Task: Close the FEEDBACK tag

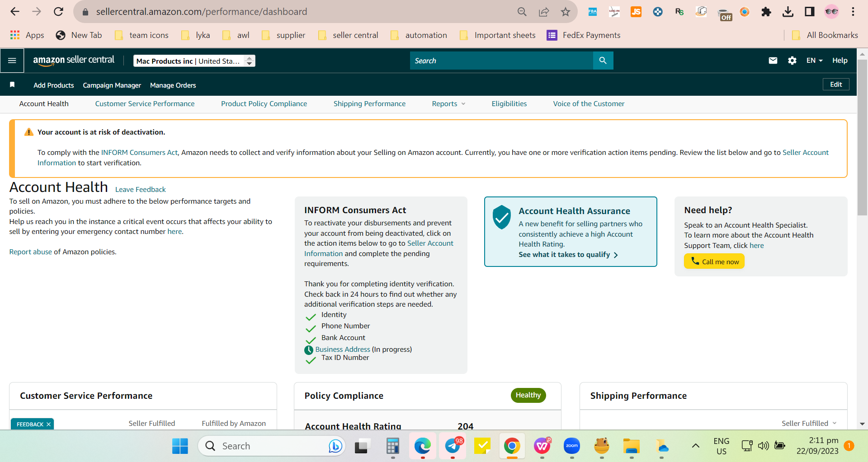Action: (x=48, y=425)
